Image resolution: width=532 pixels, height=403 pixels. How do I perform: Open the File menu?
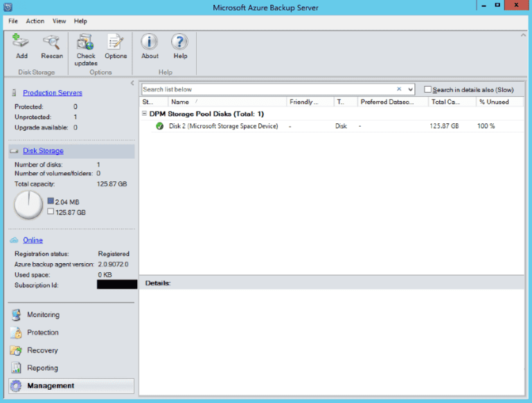click(13, 21)
